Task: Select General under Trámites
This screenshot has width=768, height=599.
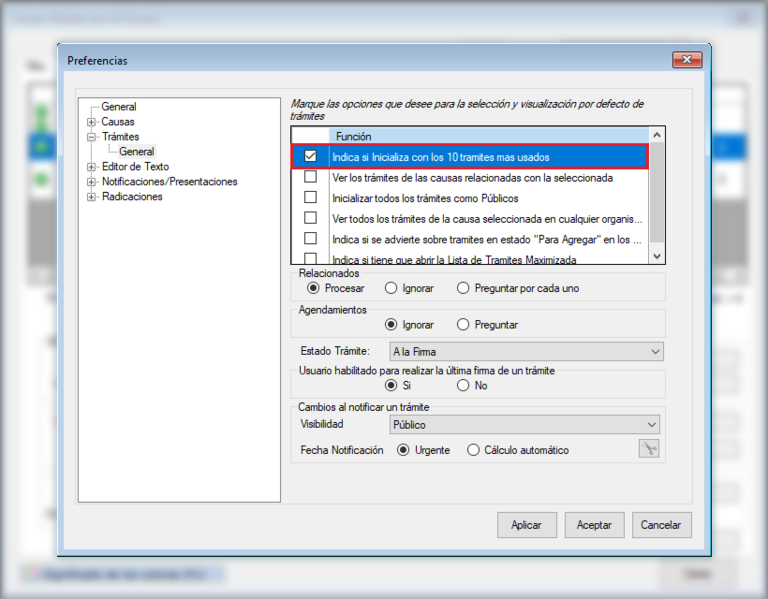Action: (137, 151)
